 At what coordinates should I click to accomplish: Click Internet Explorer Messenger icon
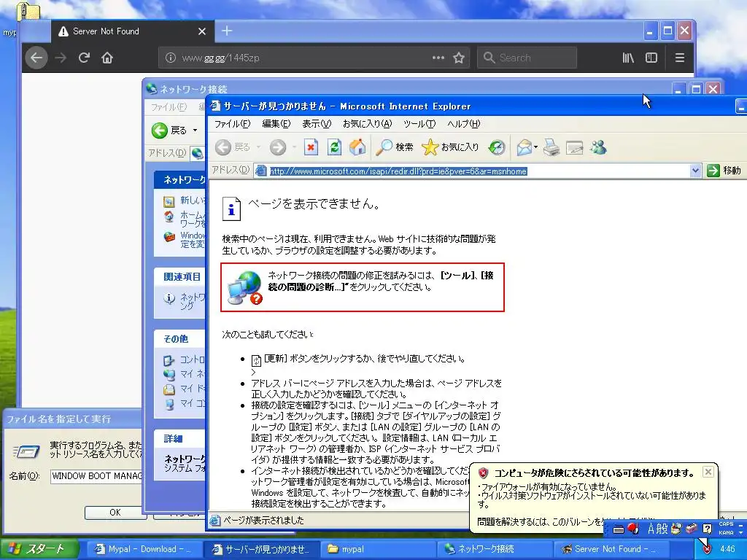pos(598,147)
